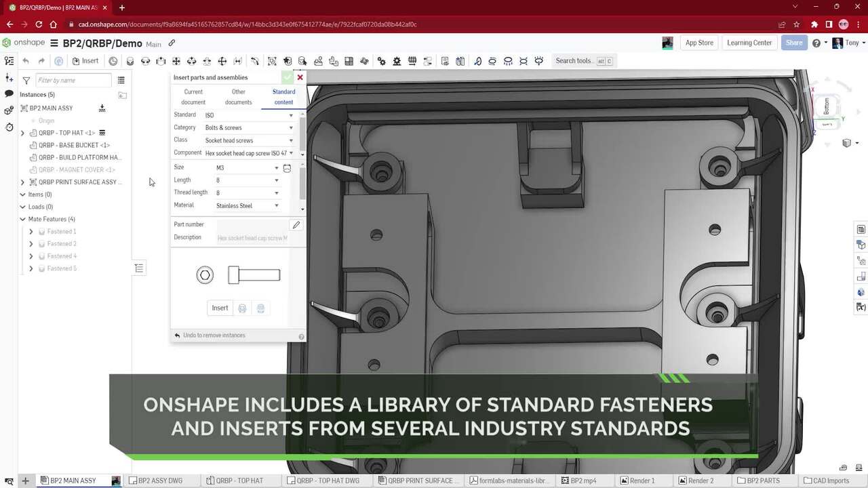Click the Redo arrow in the toolbar
Image resolution: width=868 pixels, height=488 pixels.
41,61
